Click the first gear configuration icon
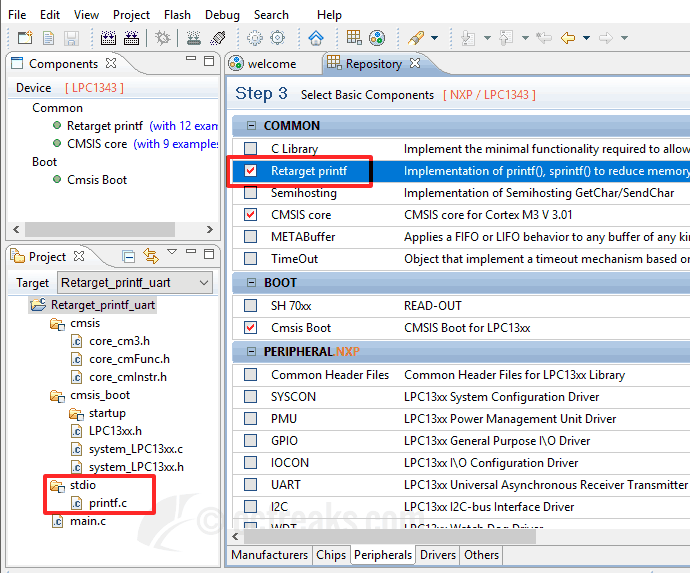Screen dimensions: 690x573 [x=254, y=38]
